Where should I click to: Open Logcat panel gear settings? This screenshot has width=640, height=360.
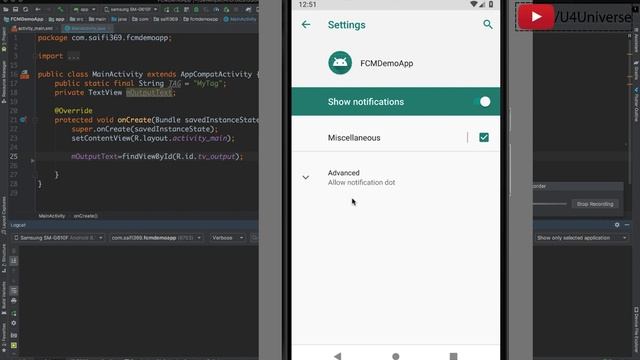tap(617, 225)
